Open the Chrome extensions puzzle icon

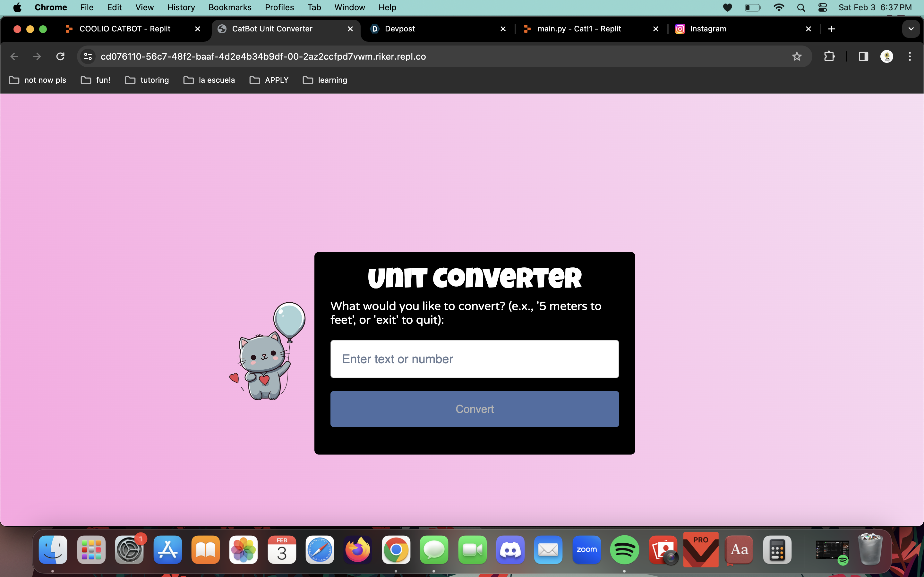click(829, 56)
